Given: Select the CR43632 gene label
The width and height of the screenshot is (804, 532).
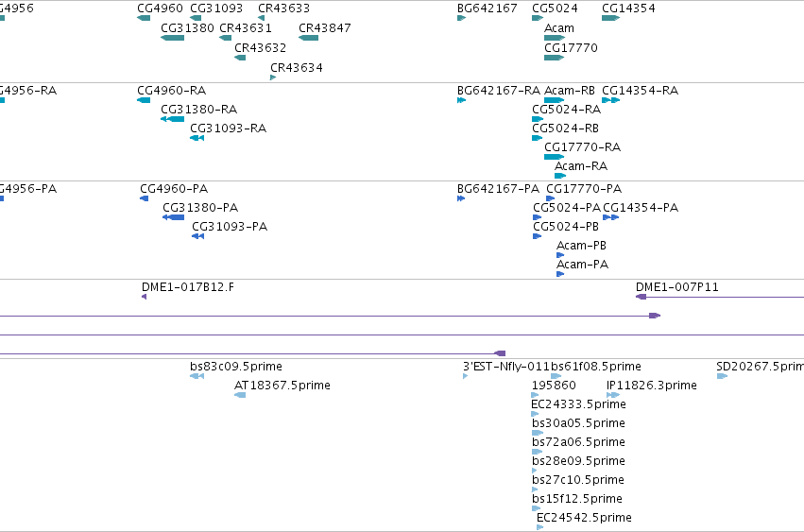Looking at the screenshot, I should [260, 47].
